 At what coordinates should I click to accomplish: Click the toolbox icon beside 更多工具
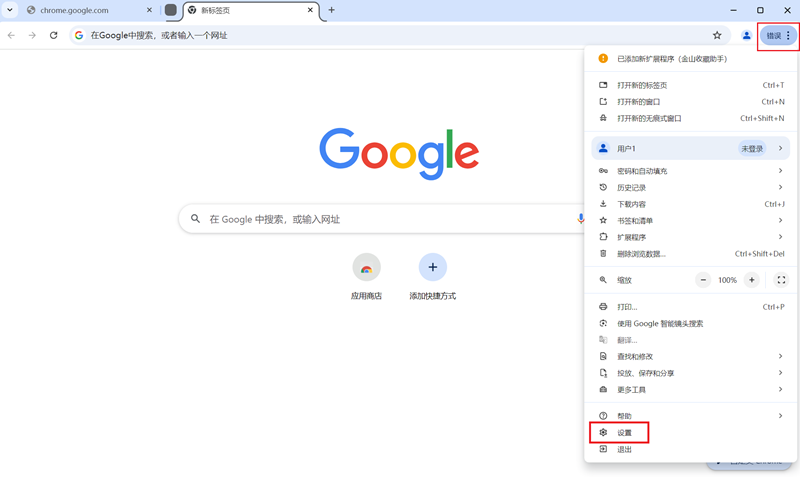tap(603, 389)
